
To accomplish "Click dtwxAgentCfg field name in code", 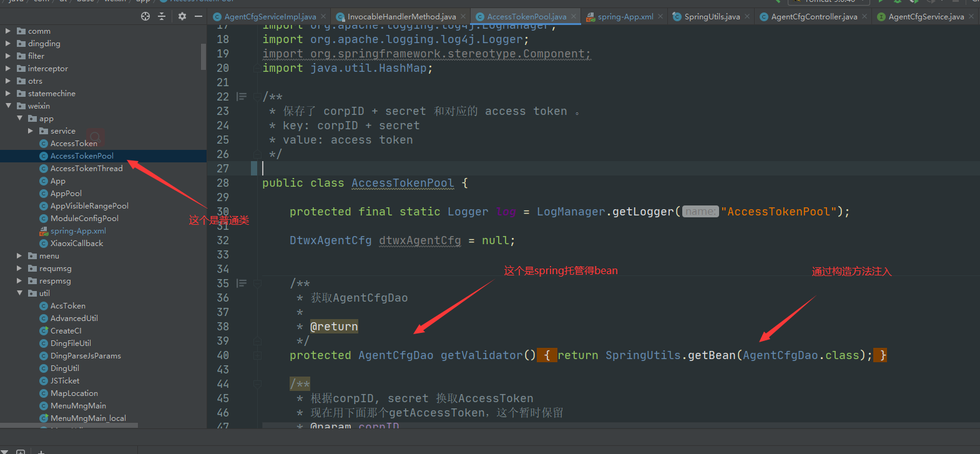I will click(x=419, y=240).
